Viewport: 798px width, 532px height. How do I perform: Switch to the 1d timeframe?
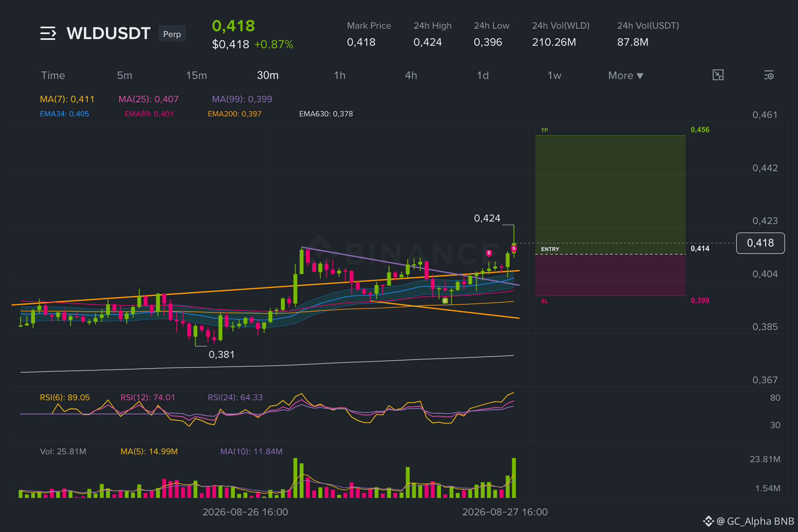(x=483, y=75)
